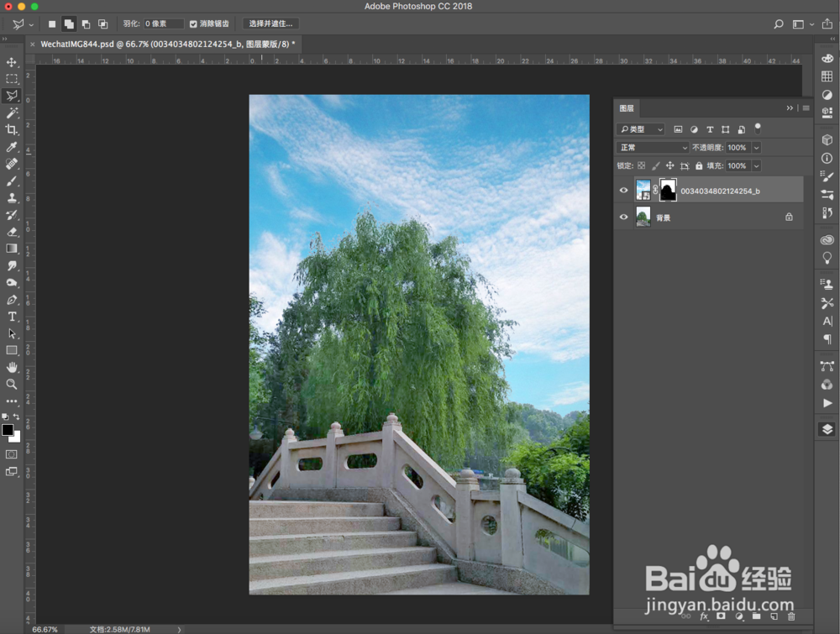Toggle visibility of layer 0034034802124254_b

tap(623, 190)
